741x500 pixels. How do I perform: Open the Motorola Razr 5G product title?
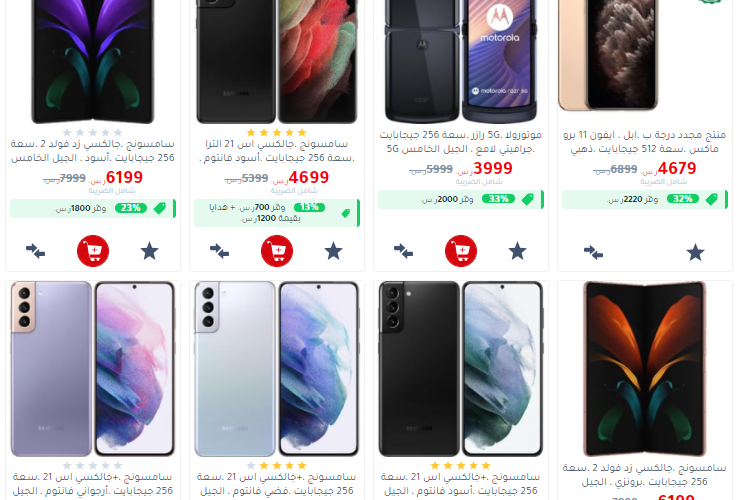click(x=461, y=142)
